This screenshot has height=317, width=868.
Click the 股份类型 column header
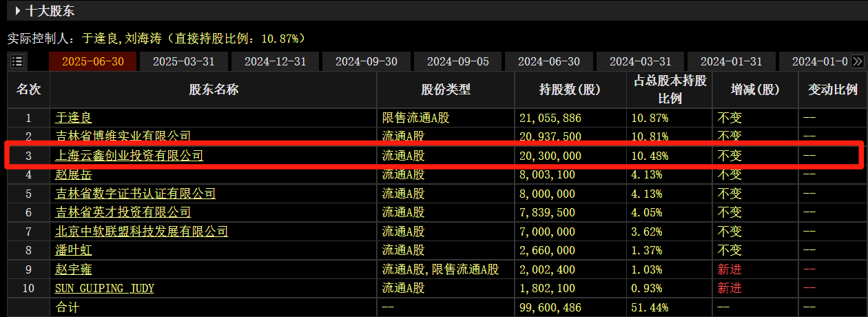click(446, 90)
